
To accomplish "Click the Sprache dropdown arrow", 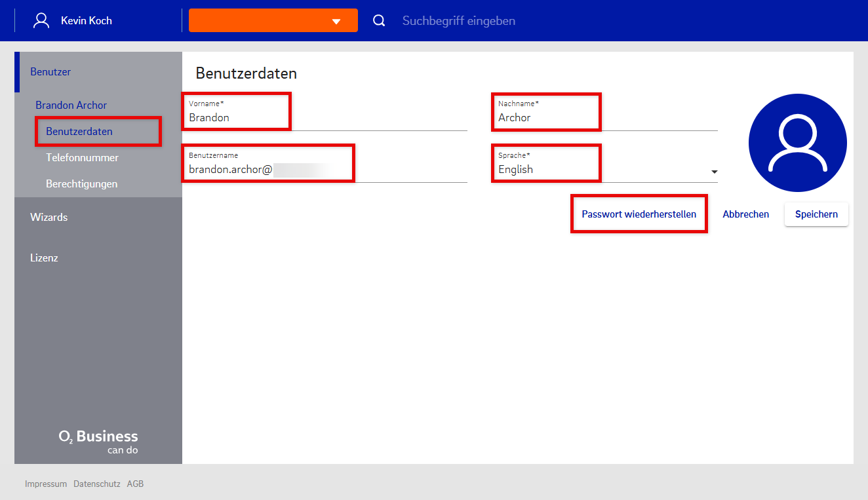I will click(x=713, y=172).
